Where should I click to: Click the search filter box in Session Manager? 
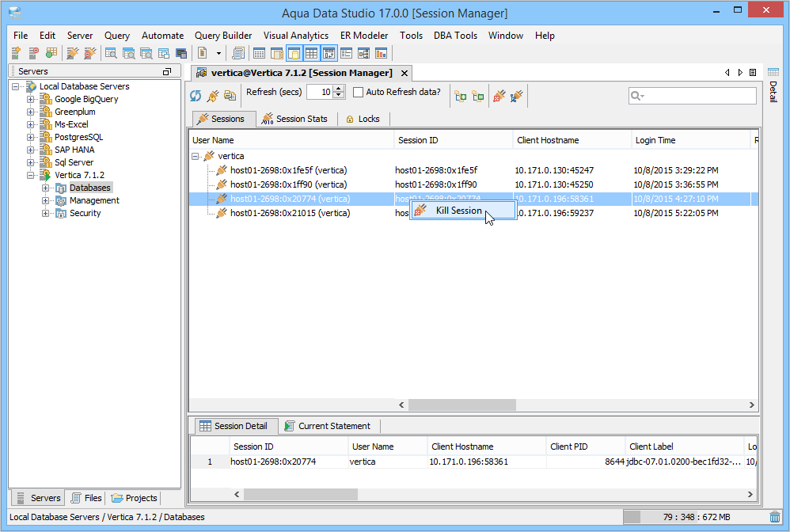(x=693, y=96)
